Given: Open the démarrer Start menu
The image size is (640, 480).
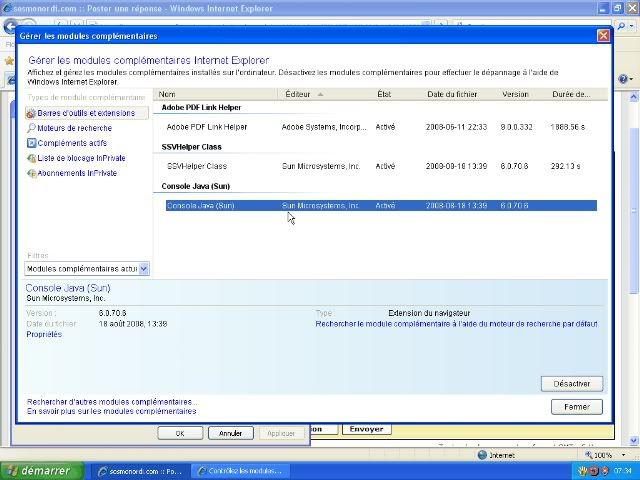Looking at the screenshot, I should 42,471.
